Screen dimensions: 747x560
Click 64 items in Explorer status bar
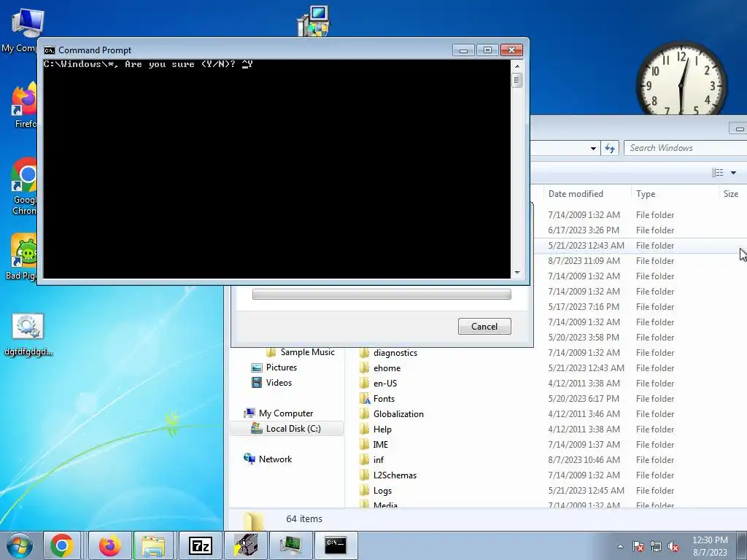pos(304,518)
